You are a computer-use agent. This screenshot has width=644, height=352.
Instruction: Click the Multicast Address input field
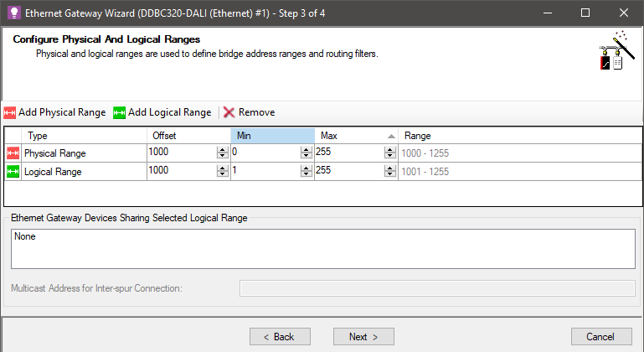point(437,288)
